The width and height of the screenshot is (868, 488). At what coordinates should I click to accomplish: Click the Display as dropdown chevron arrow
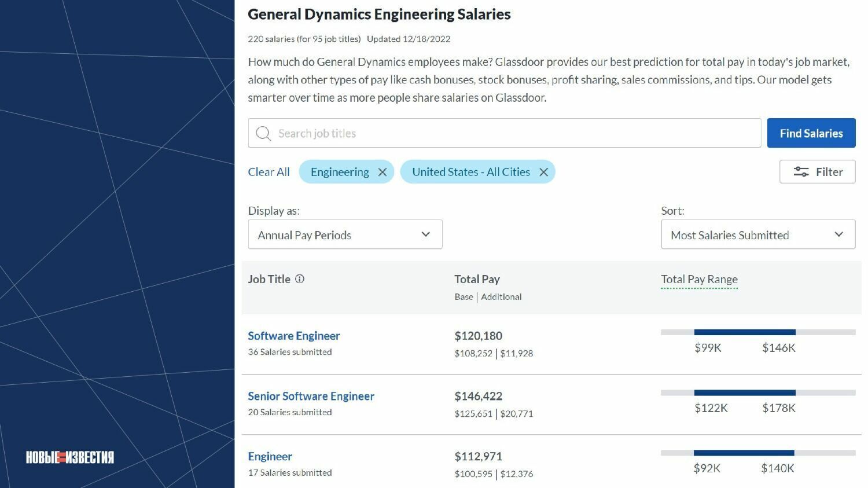(x=426, y=234)
